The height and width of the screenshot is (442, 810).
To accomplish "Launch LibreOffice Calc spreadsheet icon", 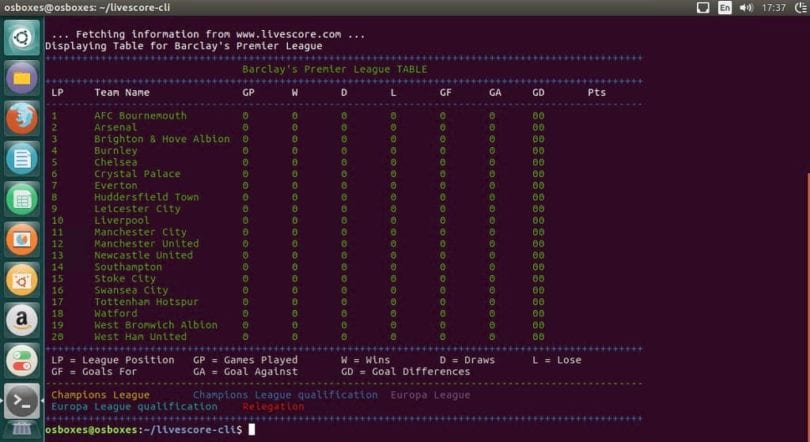I will pos(22,199).
